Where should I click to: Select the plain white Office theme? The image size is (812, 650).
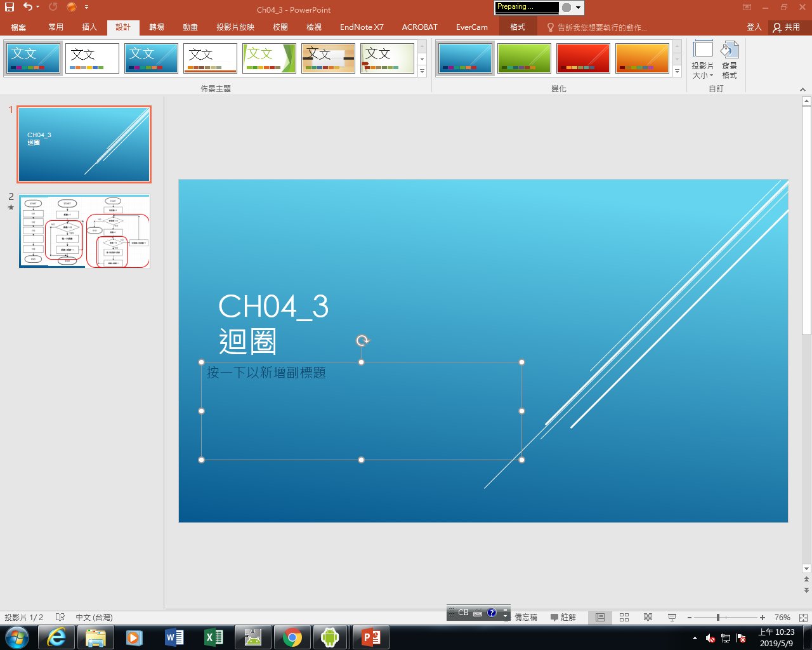[92, 58]
